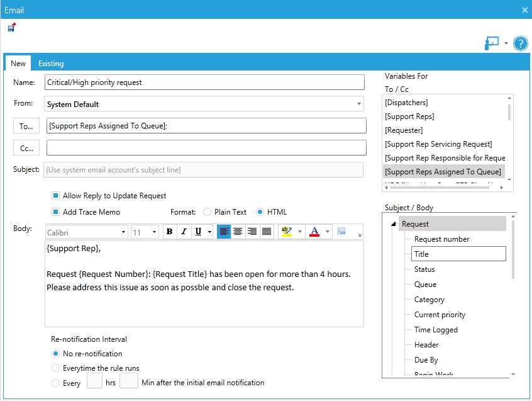
Task: Switch to the Existing tab
Action: tap(51, 63)
